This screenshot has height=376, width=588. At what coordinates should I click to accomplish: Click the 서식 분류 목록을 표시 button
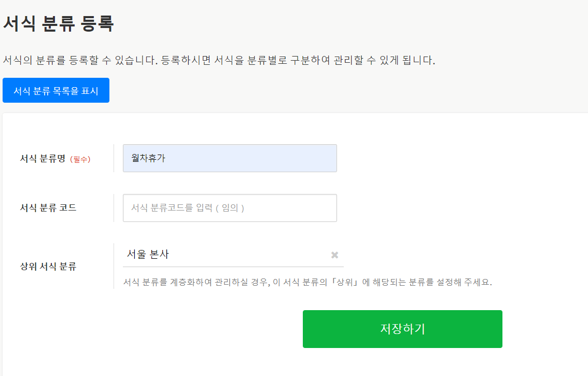tap(56, 90)
